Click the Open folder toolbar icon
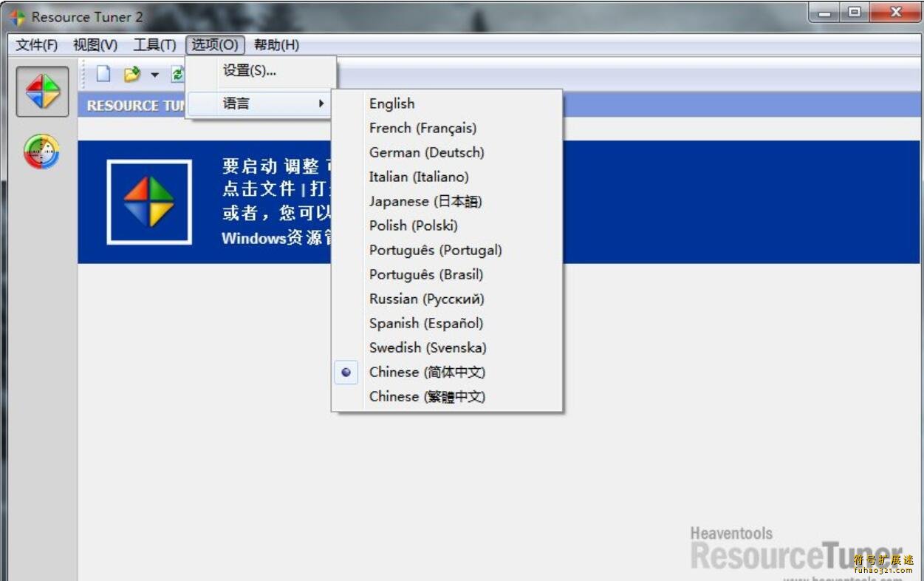 tap(131, 74)
